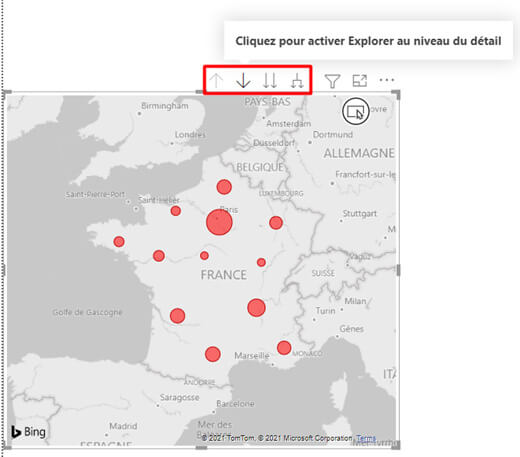
Task: Select the large red bubble at Paris
Action: [x=219, y=222]
